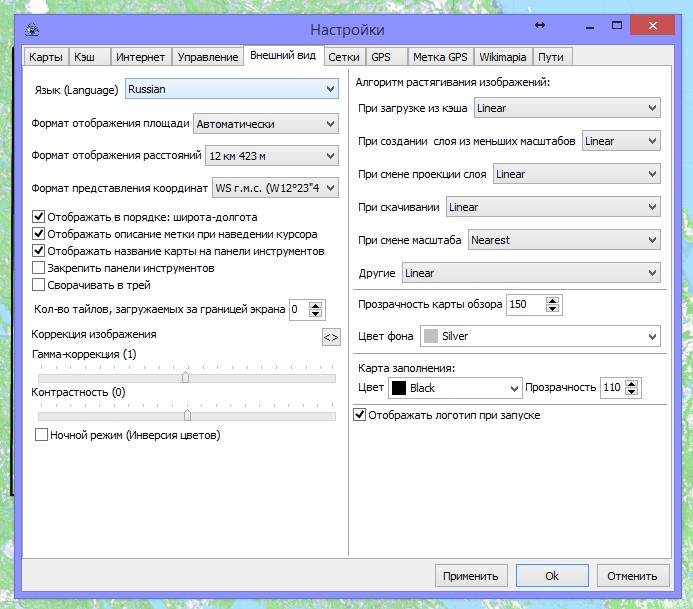
Task: Click the SAS.Planet app icon in title bar
Action: 33,29
